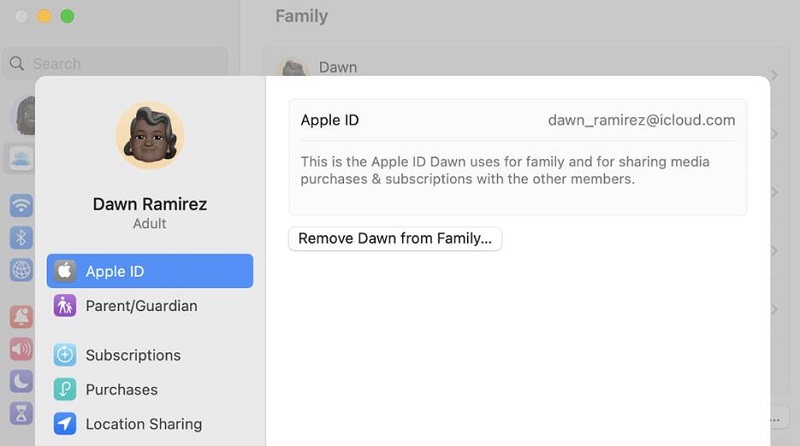The width and height of the screenshot is (800, 446).
Task: Click the purple Parent/Guardian icon
Action: click(65, 306)
